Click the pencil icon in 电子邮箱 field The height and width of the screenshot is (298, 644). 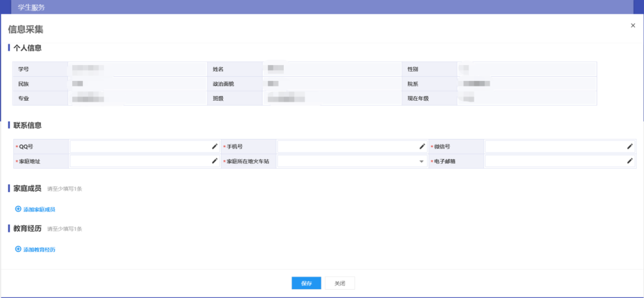(630, 161)
